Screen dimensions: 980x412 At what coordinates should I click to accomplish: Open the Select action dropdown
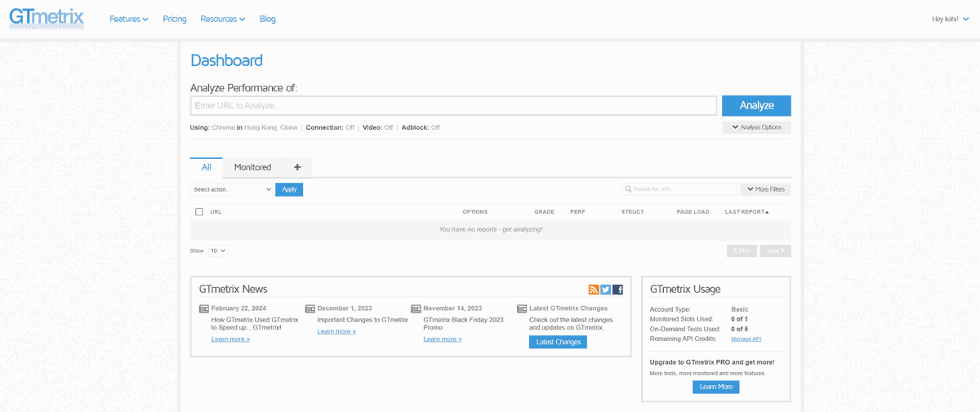coord(232,189)
